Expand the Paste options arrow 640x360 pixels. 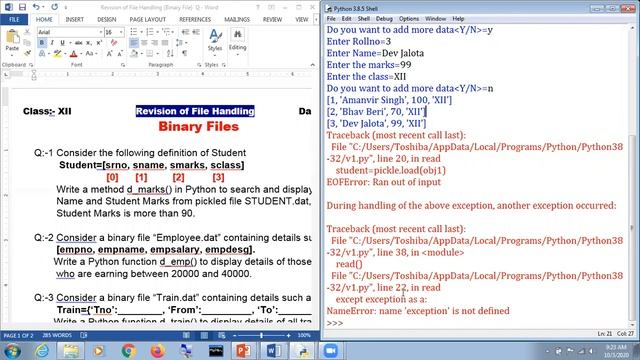point(12,55)
